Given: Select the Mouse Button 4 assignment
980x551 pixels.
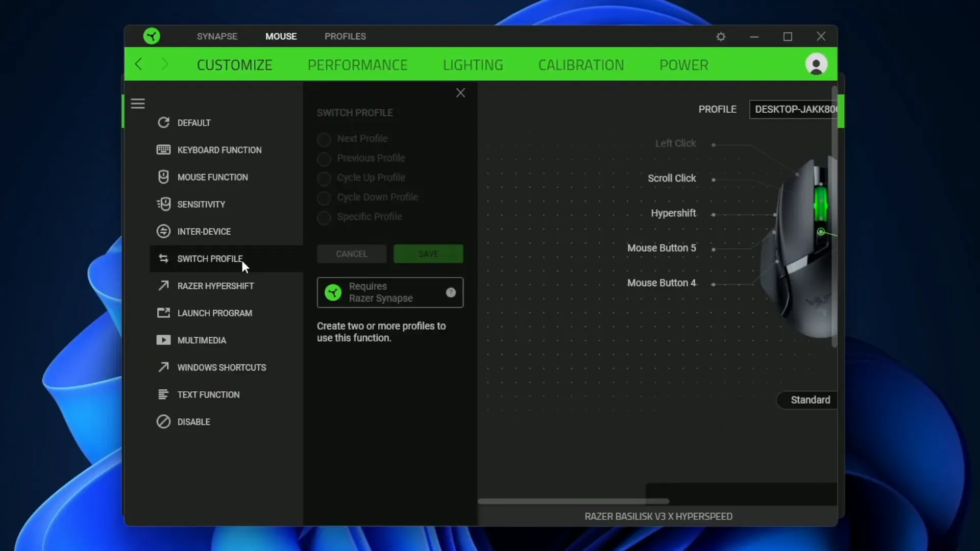Looking at the screenshot, I should point(661,283).
